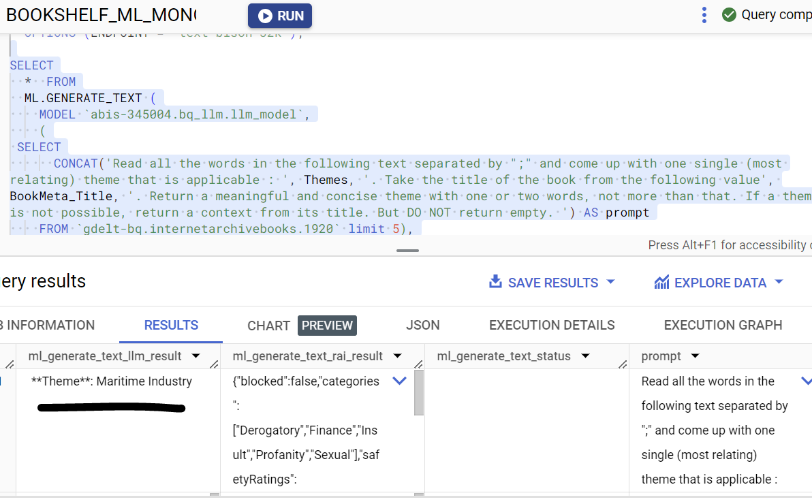Open the three-dot more options menu
812x504 pixels.
[x=704, y=15]
